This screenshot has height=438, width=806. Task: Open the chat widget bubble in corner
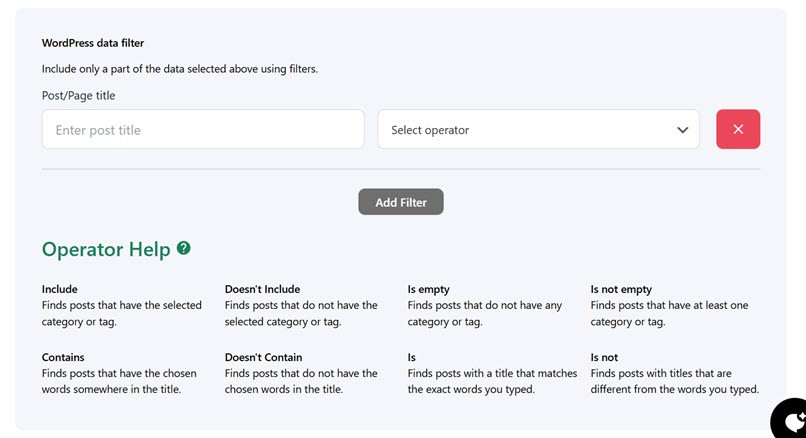[790, 421]
